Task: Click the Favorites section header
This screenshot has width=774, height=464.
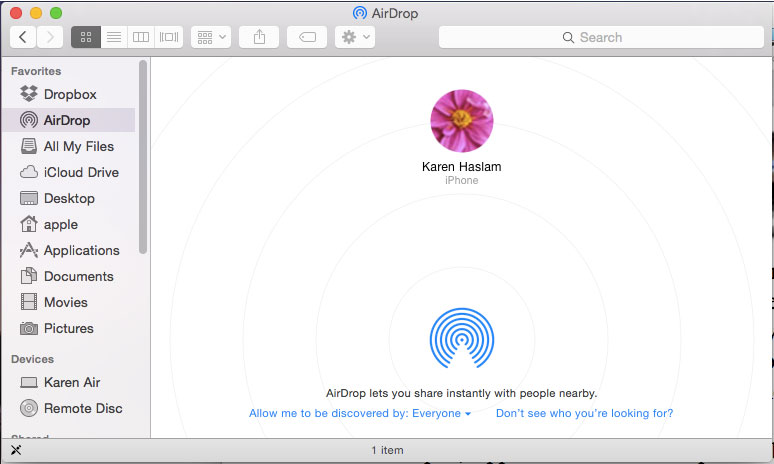Action: pos(36,71)
